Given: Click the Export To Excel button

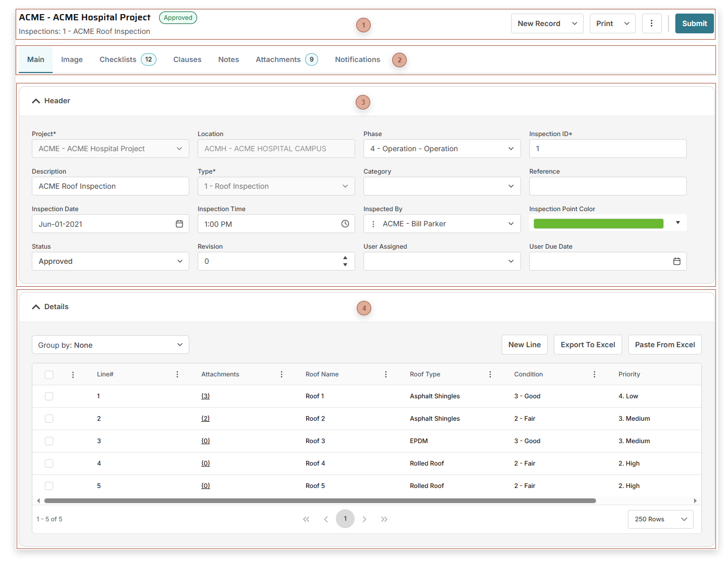Looking at the screenshot, I should pos(588,345).
